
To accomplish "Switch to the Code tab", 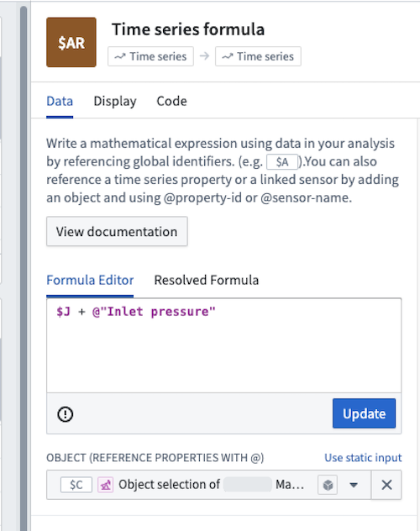I will tap(171, 102).
